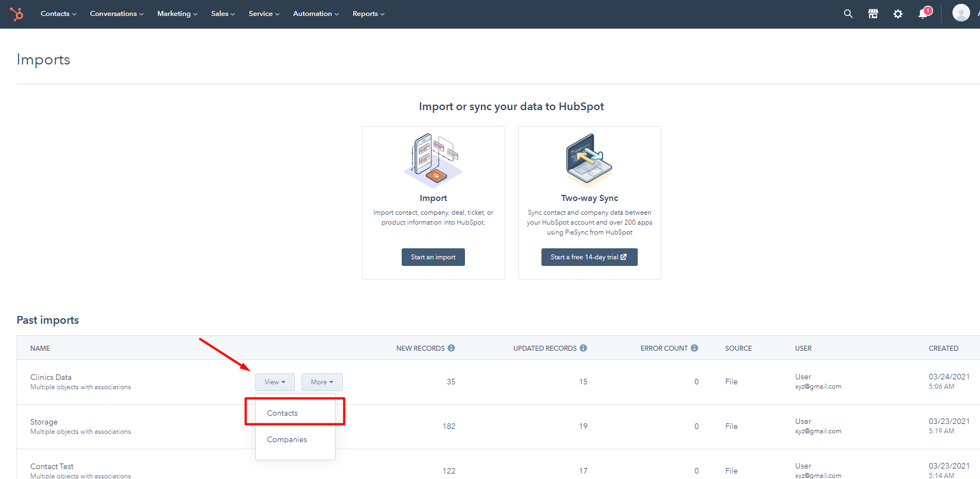Click the NAME column header
The image size is (980, 479).
pyautogui.click(x=40, y=349)
